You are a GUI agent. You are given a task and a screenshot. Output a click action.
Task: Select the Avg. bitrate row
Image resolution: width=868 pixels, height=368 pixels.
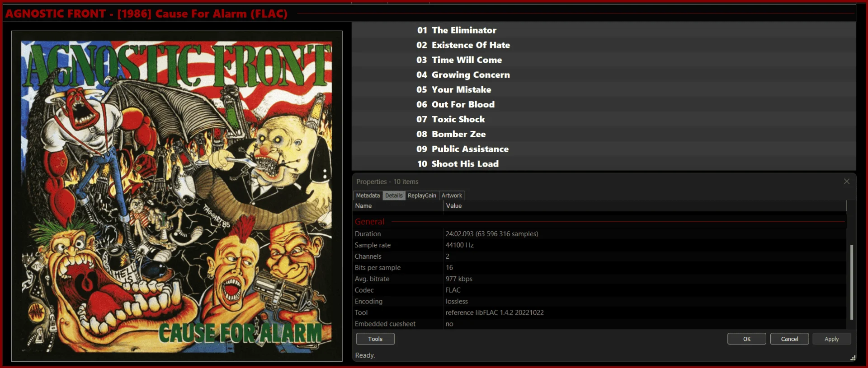(599, 279)
